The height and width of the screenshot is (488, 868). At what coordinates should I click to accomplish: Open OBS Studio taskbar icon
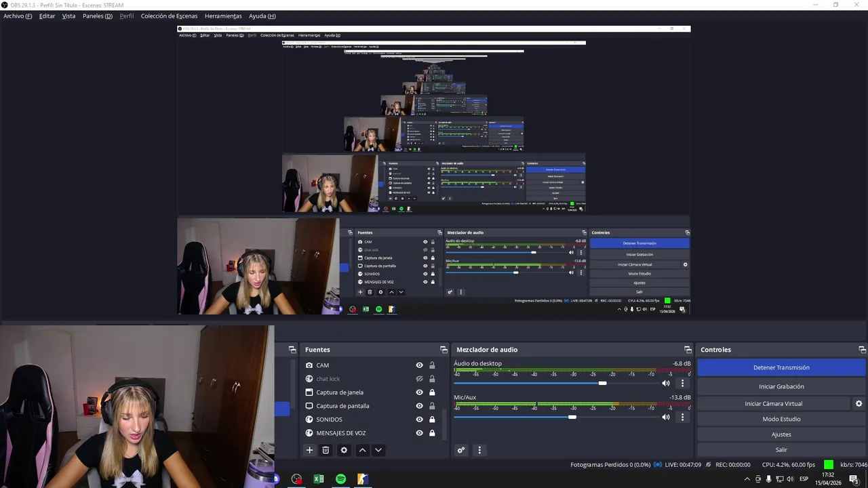pos(296,479)
